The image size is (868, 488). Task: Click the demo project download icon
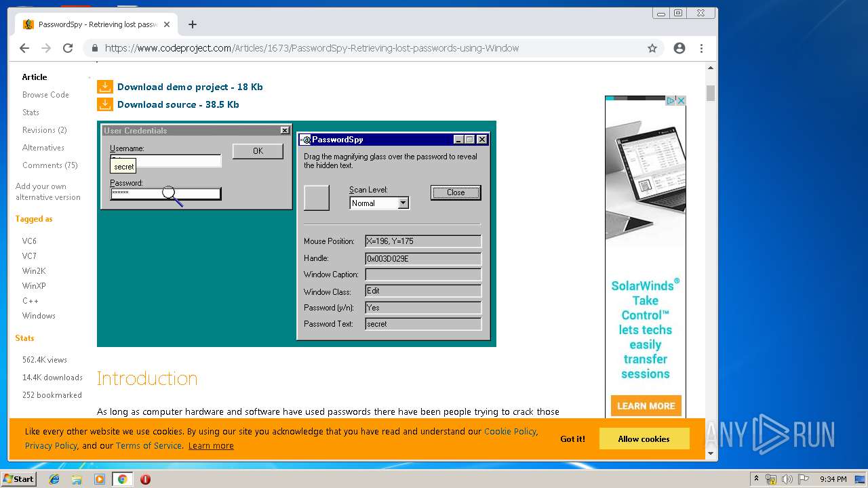[x=104, y=87]
